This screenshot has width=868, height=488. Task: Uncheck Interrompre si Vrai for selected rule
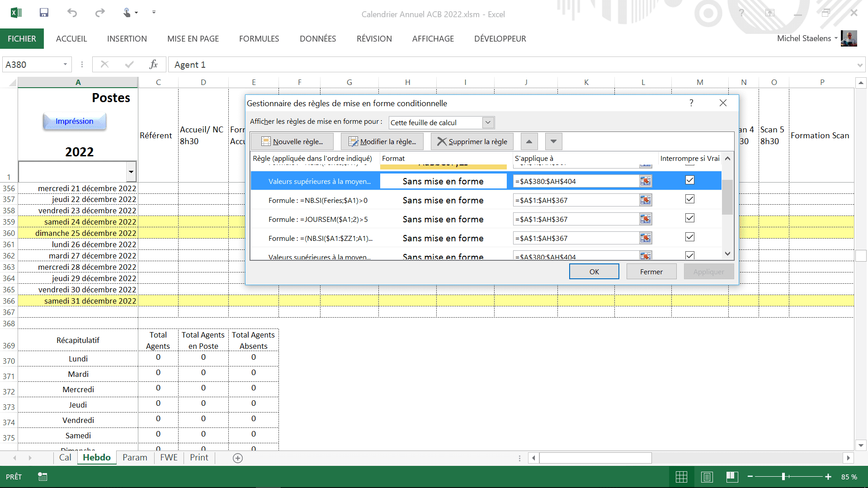689,180
